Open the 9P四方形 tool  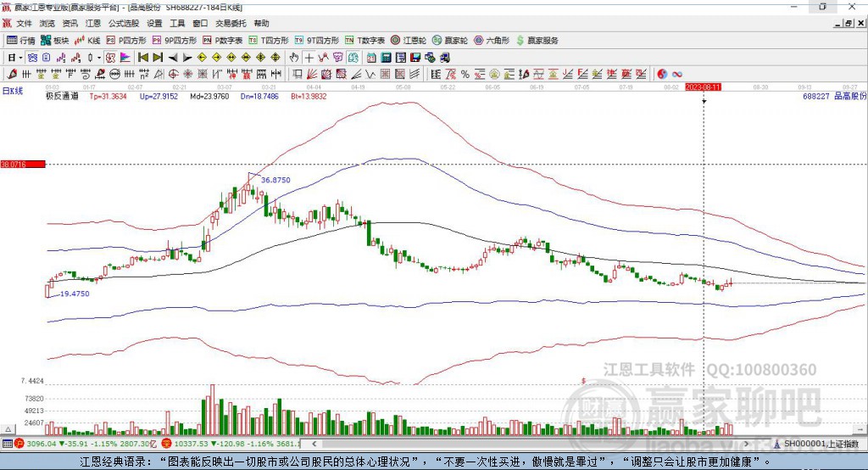click(175, 41)
